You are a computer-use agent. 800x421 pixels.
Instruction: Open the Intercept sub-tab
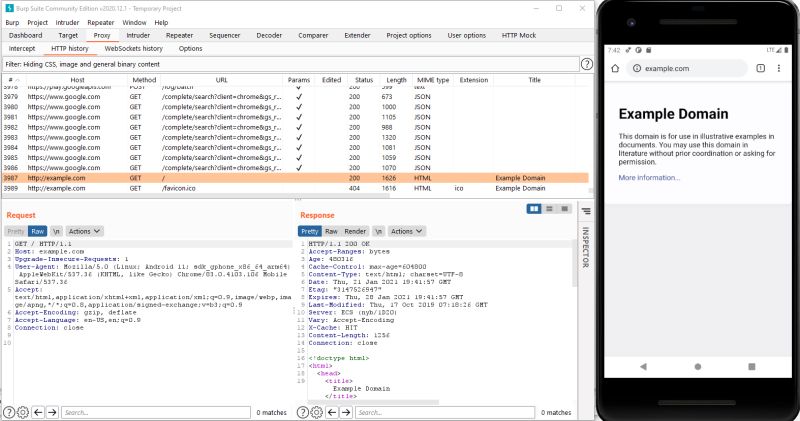coord(22,48)
